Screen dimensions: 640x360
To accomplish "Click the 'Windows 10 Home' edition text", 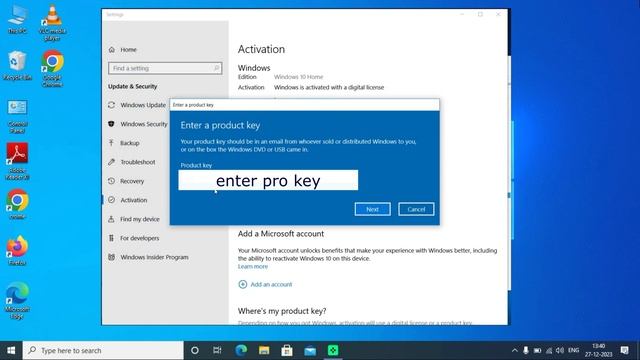I will [x=298, y=77].
